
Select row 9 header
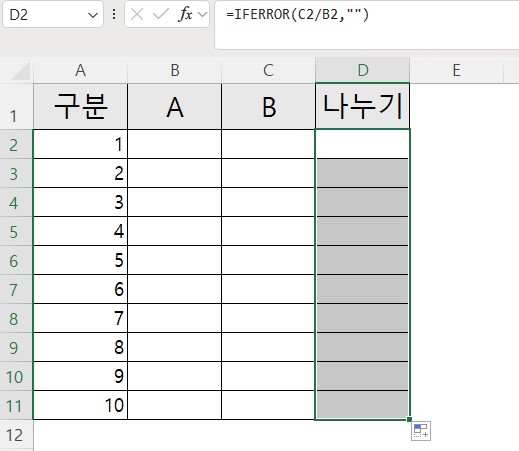[x=16, y=347]
